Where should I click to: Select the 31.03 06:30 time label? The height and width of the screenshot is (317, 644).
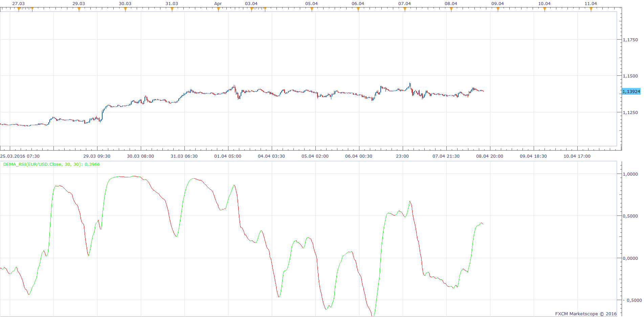184,156
